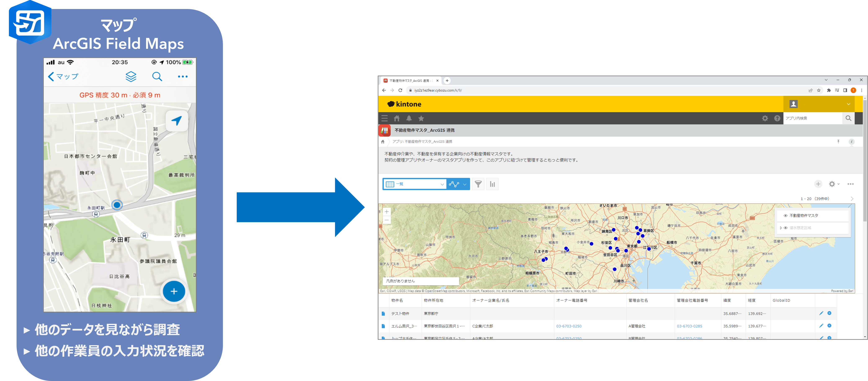This screenshot has height=381, width=868.
Task: Open kintone notifications bell
Action: [409, 118]
